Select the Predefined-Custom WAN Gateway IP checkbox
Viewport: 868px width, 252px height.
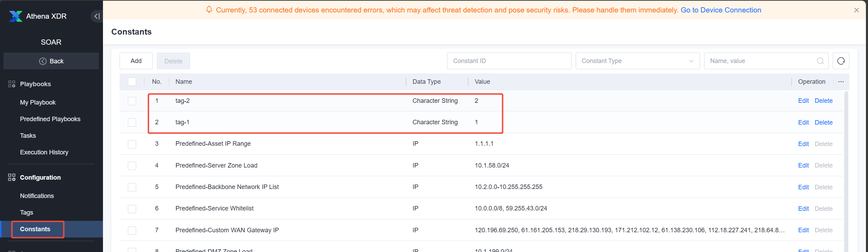pos(132,231)
